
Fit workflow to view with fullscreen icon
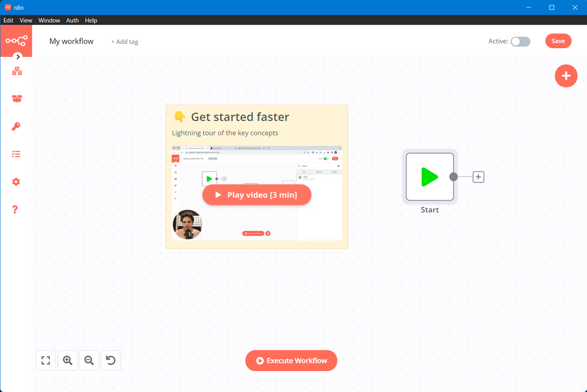[x=46, y=360]
